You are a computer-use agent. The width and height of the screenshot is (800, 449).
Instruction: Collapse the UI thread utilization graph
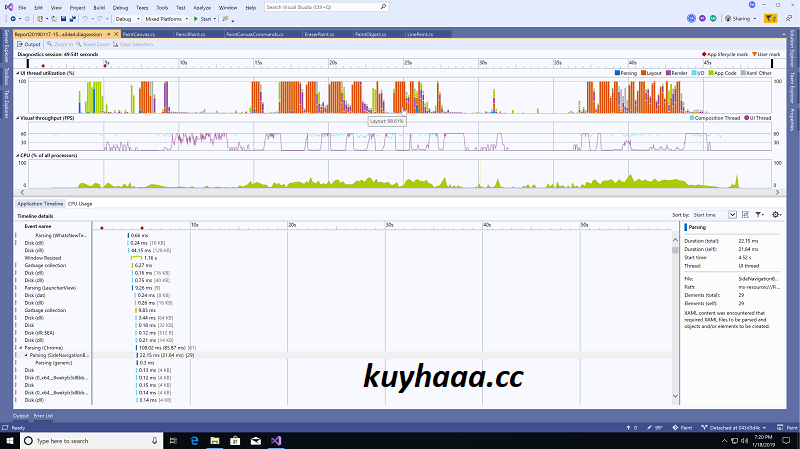click(18, 73)
